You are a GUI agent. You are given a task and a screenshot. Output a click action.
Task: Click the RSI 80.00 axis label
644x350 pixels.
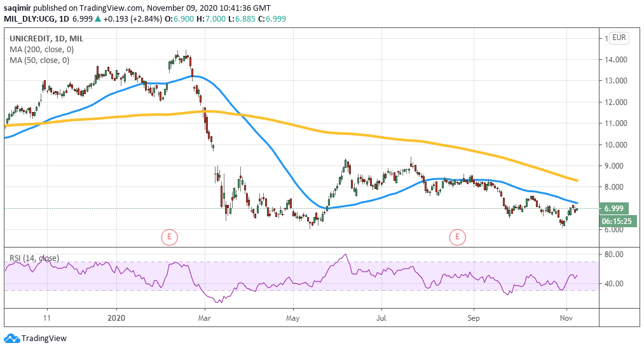click(613, 255)
